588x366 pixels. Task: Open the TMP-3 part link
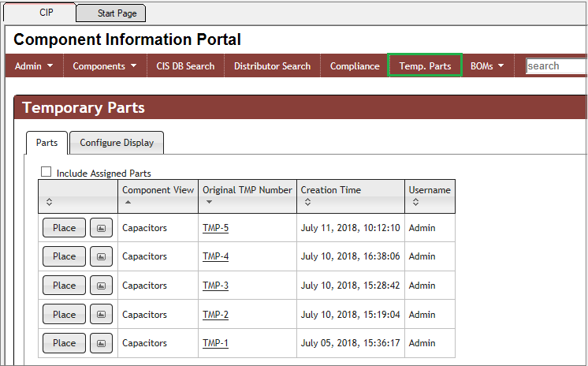point(215,286)
